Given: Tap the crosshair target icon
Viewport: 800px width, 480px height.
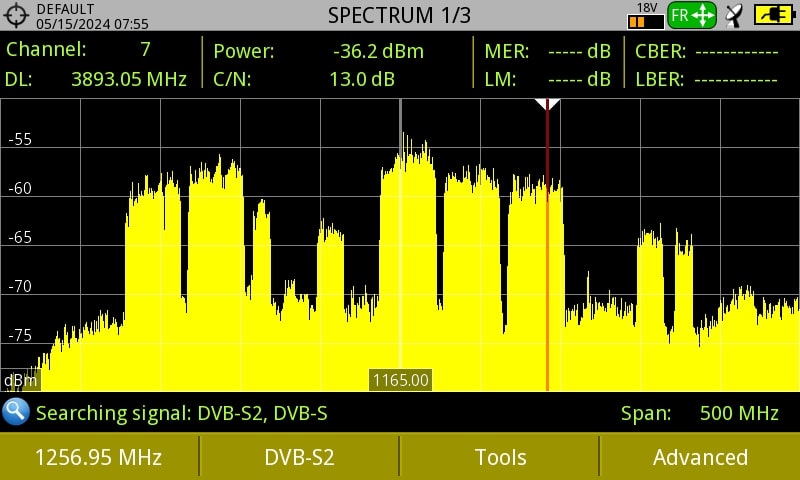Looking at the screenshot, I should click(16, 15).
